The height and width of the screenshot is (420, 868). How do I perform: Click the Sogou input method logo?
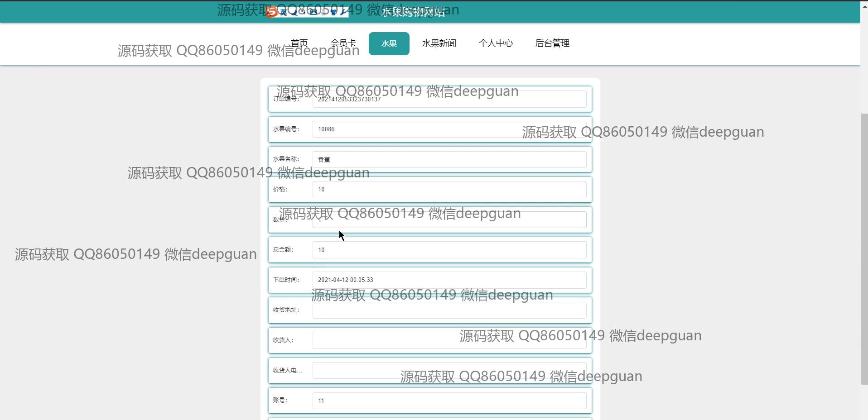tap(272, 12)
